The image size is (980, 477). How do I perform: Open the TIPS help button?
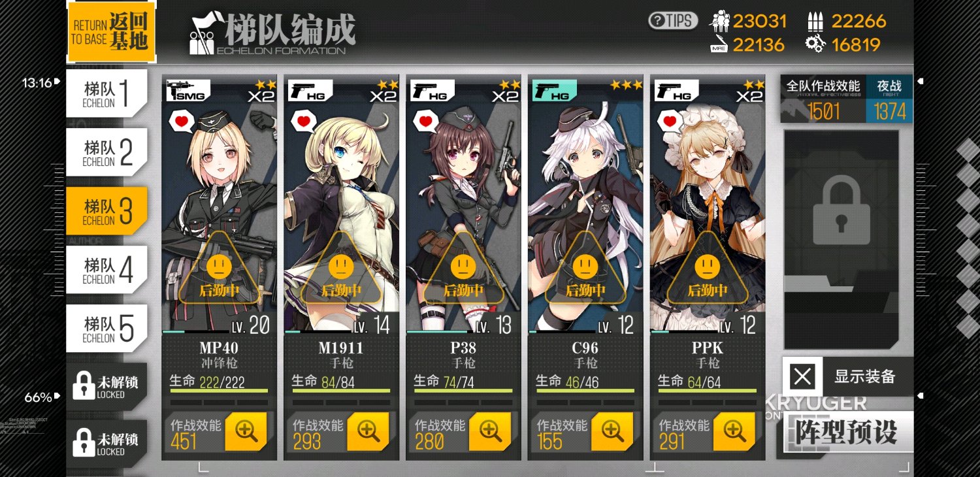point(673,20)
